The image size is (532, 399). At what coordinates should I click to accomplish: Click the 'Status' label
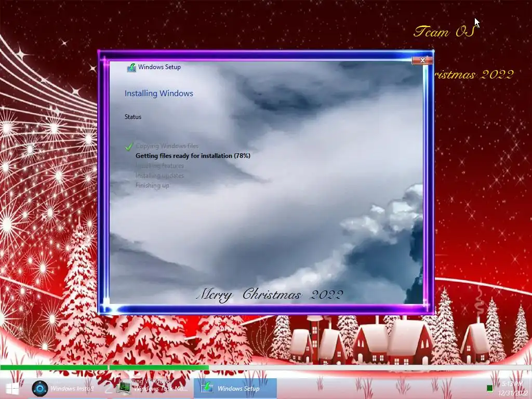tap(132, 117)
